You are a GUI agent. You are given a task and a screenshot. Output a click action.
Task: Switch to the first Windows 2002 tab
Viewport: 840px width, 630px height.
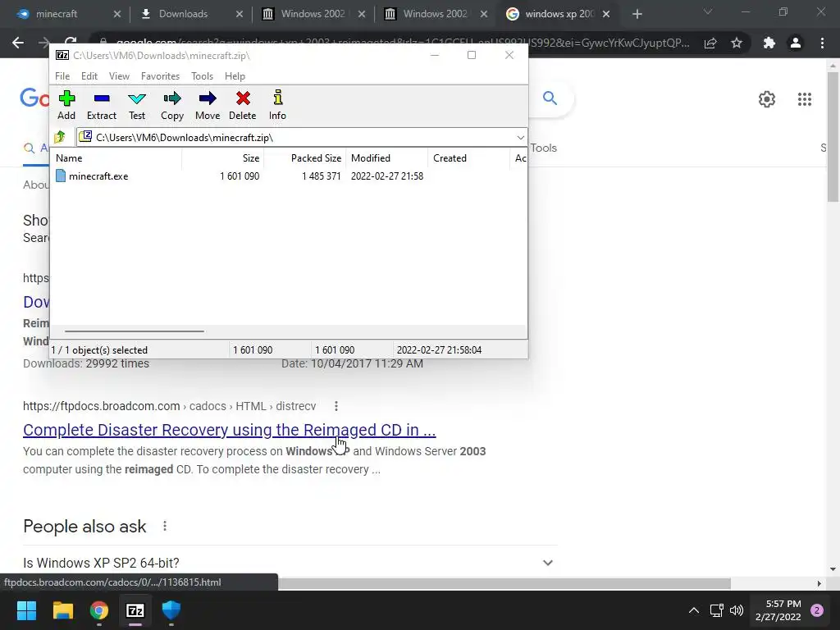tap(313, 14)
